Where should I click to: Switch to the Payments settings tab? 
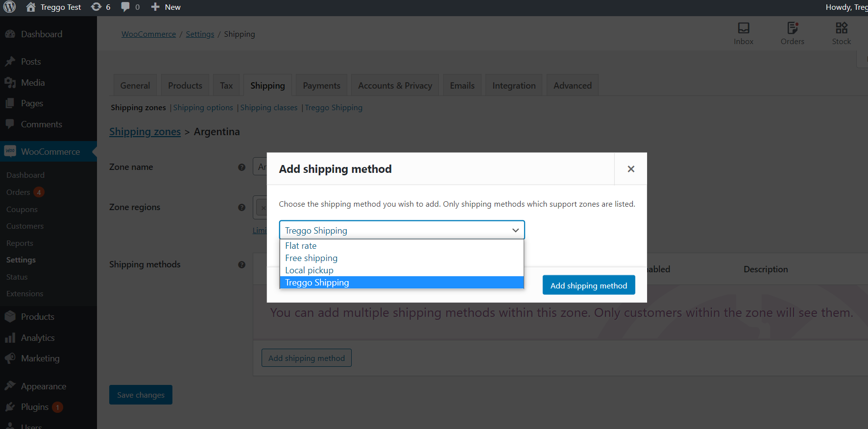coord(321,85)
